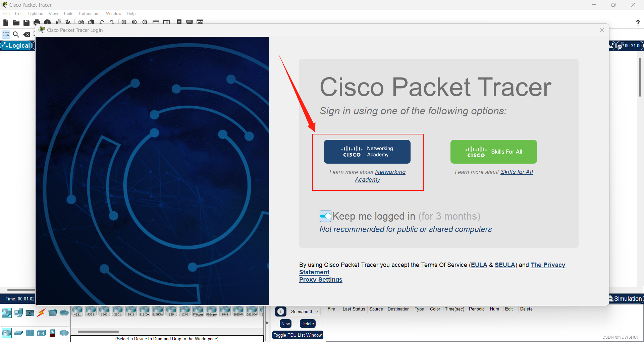Switch to the Logical workspace tab
The height and width of the screenshot is (342, 644).
click(x=16, y=46)
